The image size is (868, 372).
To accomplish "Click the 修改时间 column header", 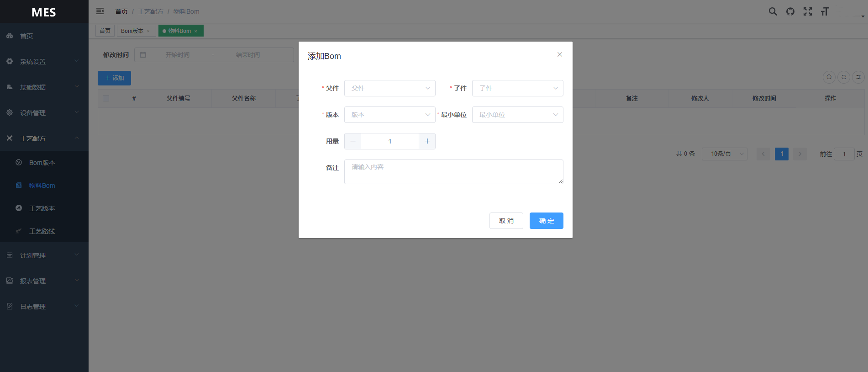I will click(x=764, y=98).
